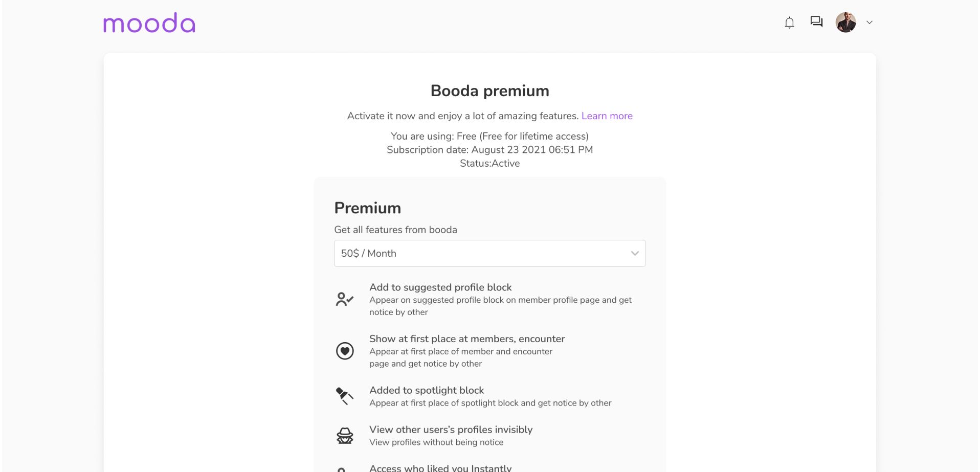Click the Premium plan title
Screen dimensions: 980x472
(367, 208)
